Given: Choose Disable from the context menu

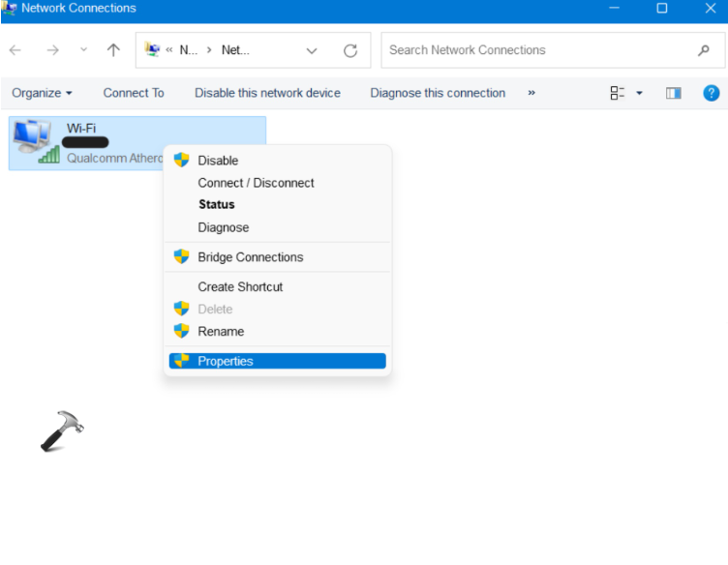Looking at the screenshot, I should (218, 161).
